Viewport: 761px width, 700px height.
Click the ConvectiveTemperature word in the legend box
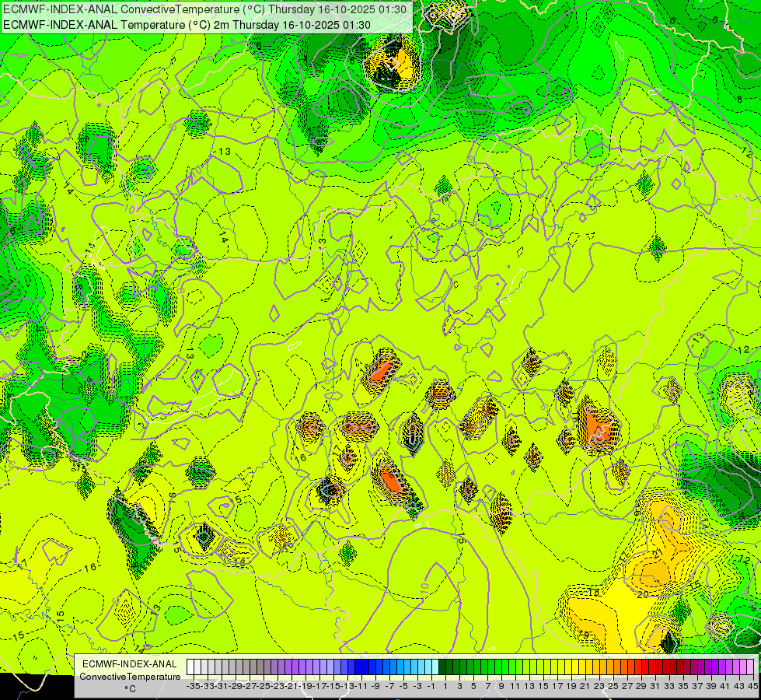tap(130, 676)
